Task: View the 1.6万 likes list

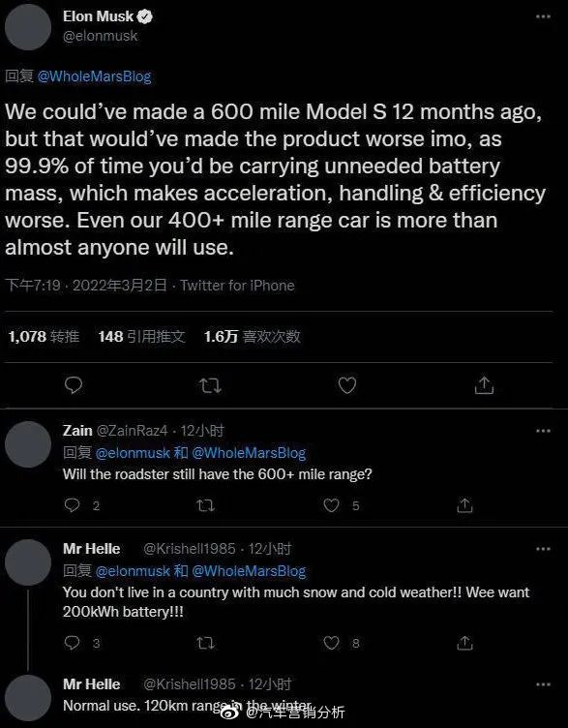Action: pos(252,336)
